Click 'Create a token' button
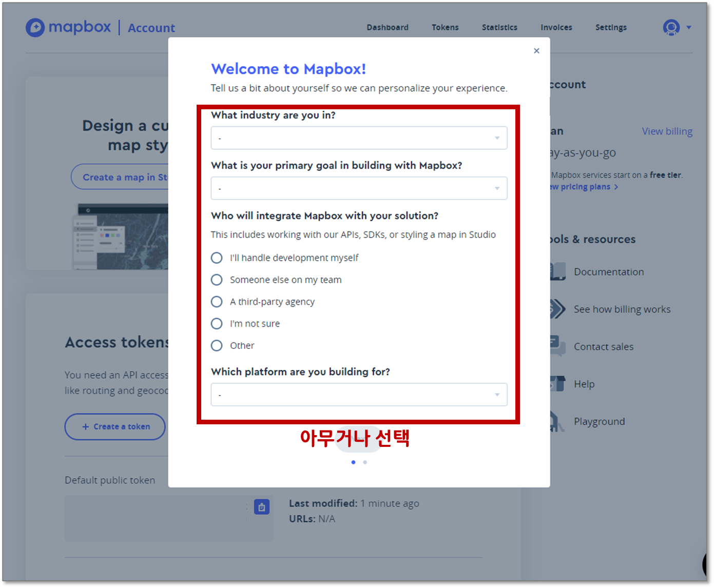Screen dimensions: 714x588 click(x=115, y=426)
